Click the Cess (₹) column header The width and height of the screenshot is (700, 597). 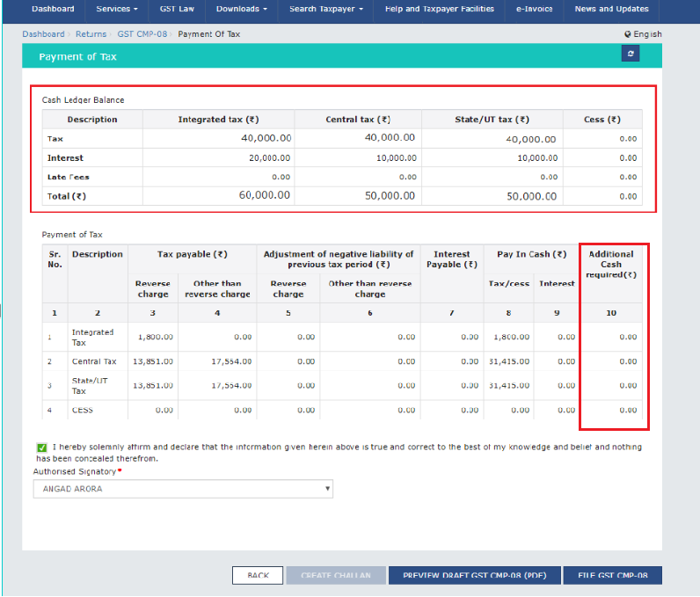pyautogui.click(x=602, y=120)
